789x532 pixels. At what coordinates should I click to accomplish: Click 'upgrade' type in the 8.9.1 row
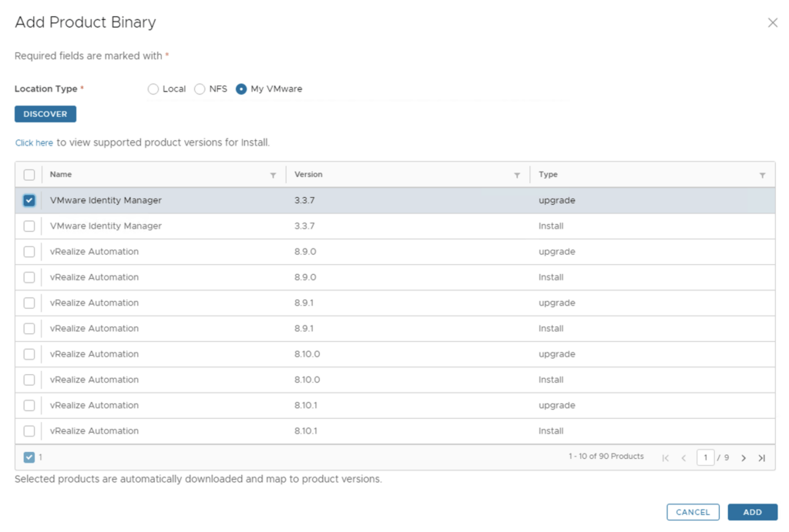pyautogui.click(x=556, y=303)
